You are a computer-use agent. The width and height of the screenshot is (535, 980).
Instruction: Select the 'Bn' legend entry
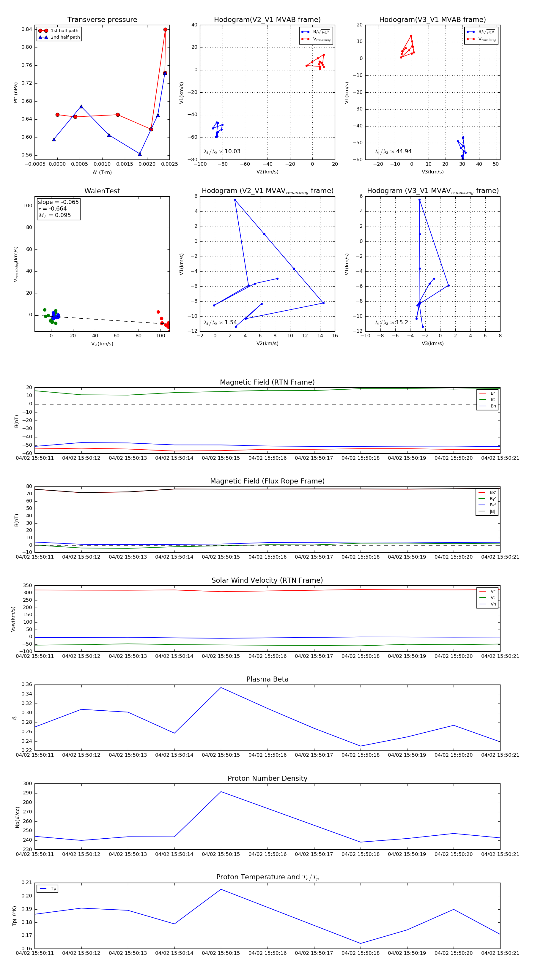click(487, 406)
